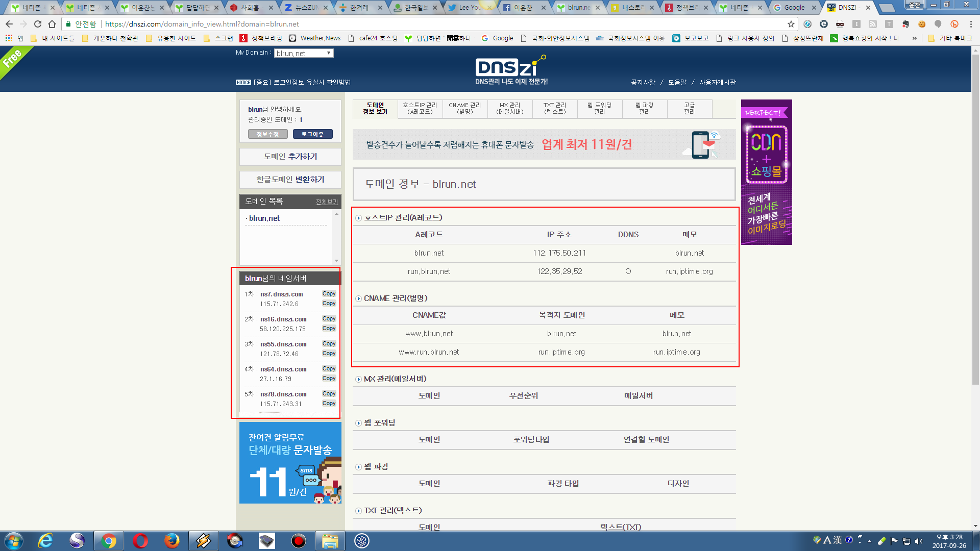Switch to TXT 관리 (텍스트) tab
This screenshot has width=980, height=551.
click(555, 108)
